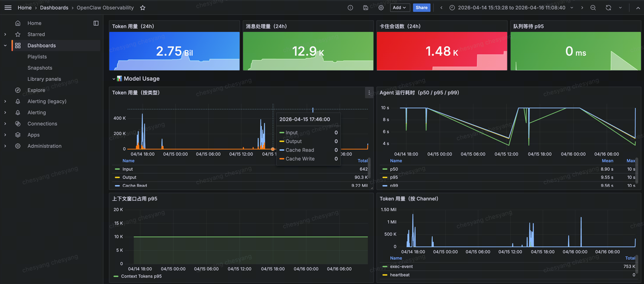Toggle exec-event series in Channel legend
This screenshot has height=284, width=644.
click(401, 267)
